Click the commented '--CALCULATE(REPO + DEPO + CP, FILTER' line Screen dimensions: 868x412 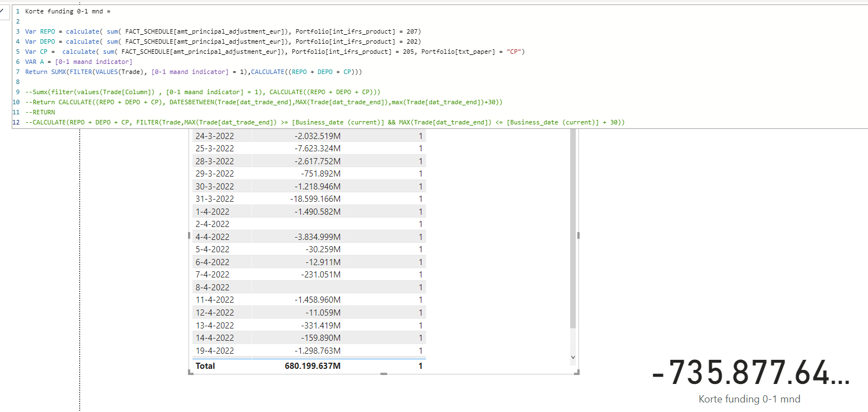click(325, 122)
